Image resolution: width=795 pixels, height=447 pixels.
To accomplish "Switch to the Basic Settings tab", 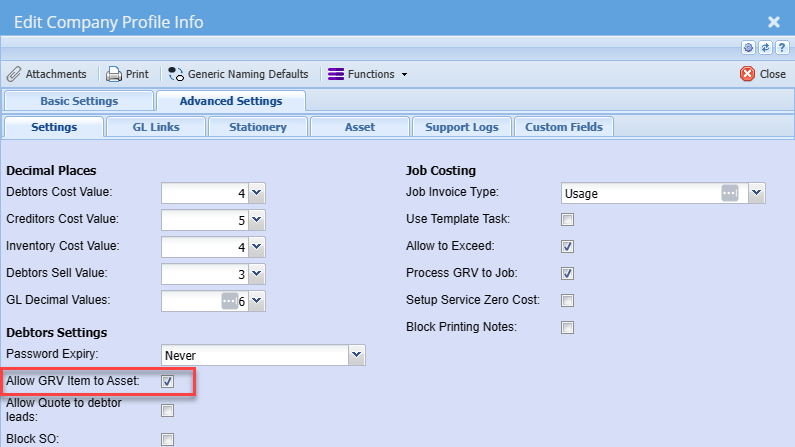I will 79,101.
